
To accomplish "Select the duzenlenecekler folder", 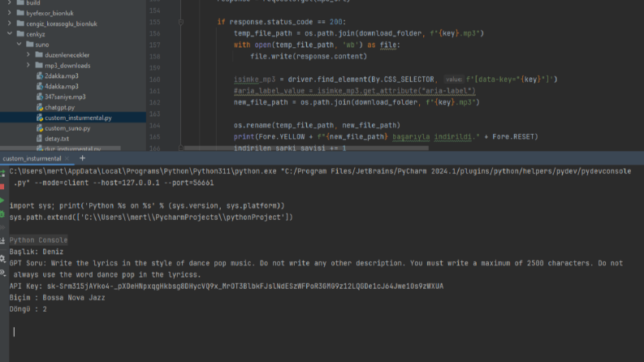I will [x=67, y=55].
